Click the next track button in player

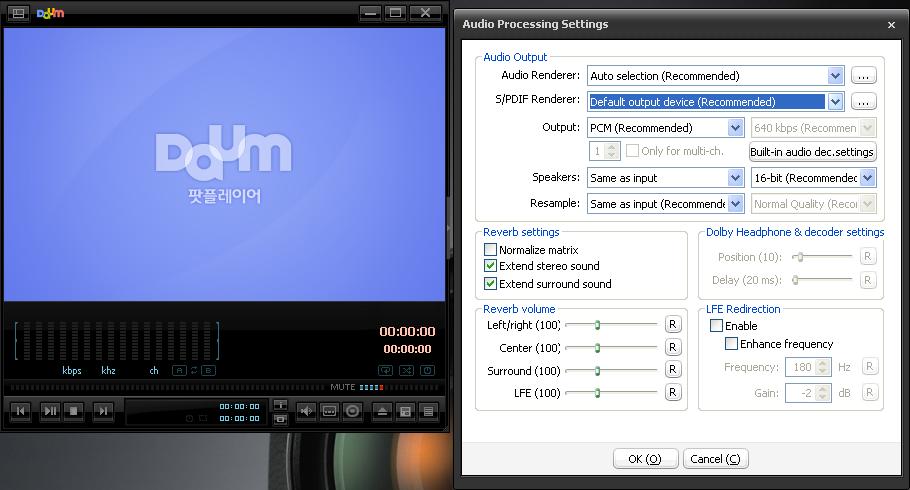pos(103,411)
